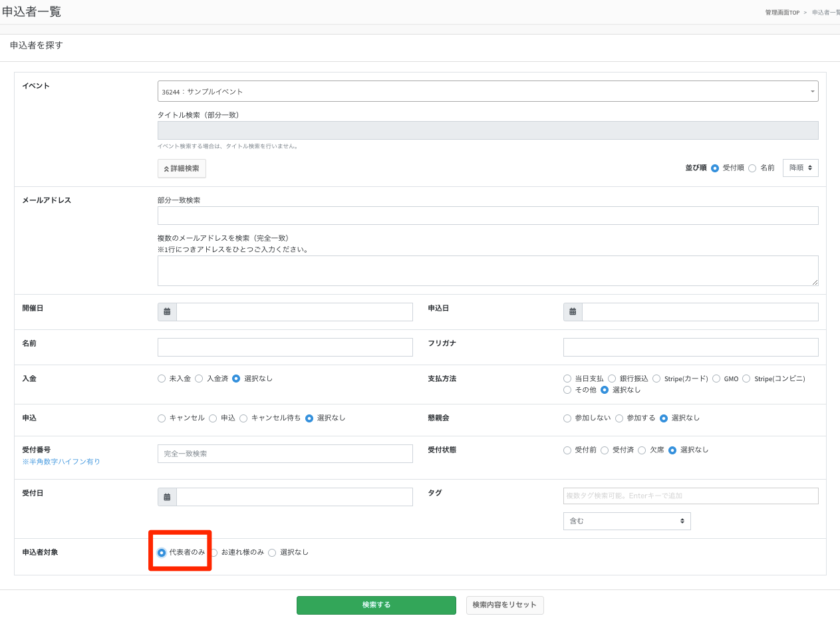Select 選択なし for 入金
This screenshot has width=840, height=624.
tap(236, 379)
